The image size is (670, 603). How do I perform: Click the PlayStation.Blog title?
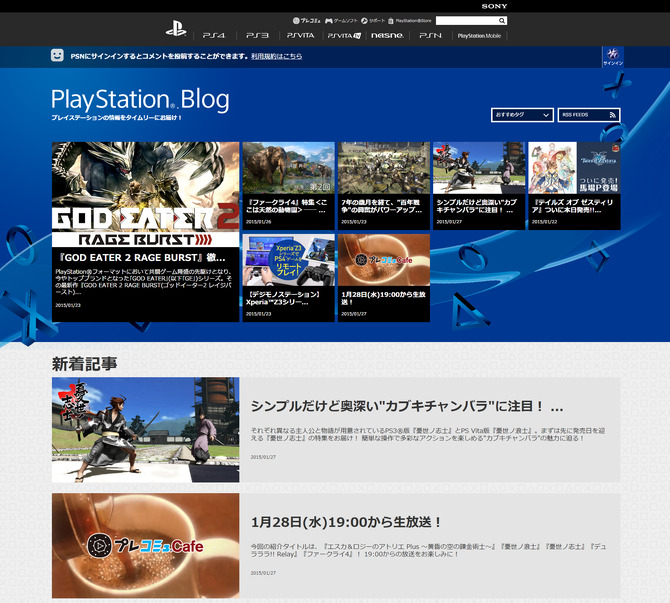coord(140,100)
